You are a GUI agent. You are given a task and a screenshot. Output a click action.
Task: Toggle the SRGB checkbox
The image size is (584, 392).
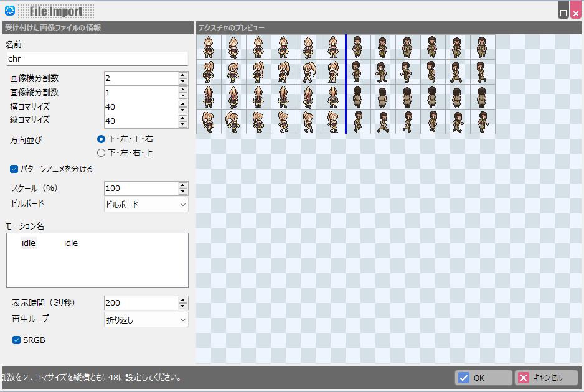(x=17, y=340)
